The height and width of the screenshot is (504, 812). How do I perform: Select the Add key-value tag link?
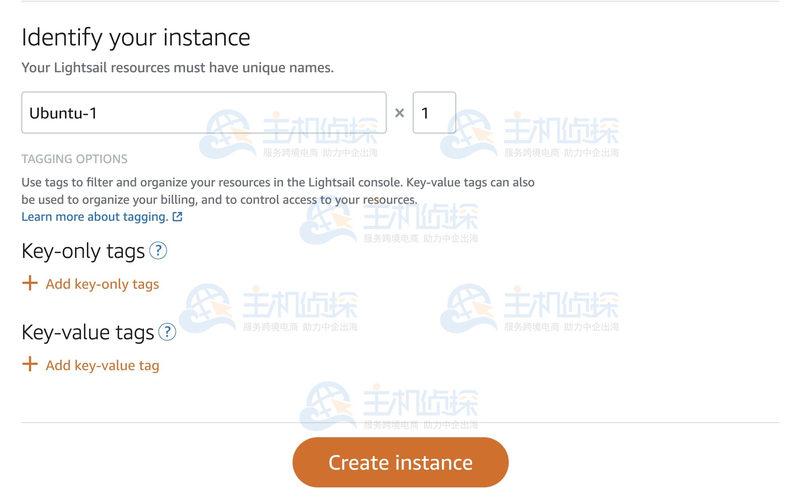(102, 365)
